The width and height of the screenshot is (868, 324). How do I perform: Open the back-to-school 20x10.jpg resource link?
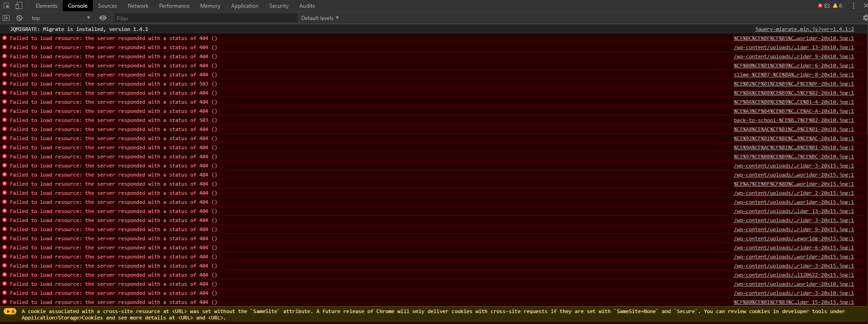point(794,120)
